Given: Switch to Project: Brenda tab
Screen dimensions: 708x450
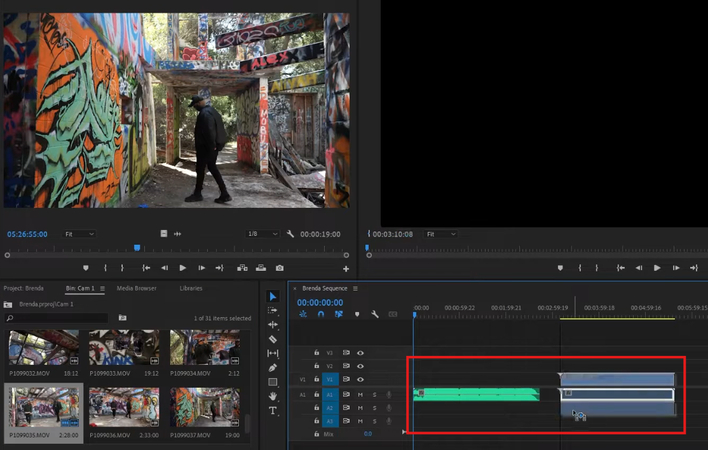Looking at the screenshot, I should coord(23,288).
